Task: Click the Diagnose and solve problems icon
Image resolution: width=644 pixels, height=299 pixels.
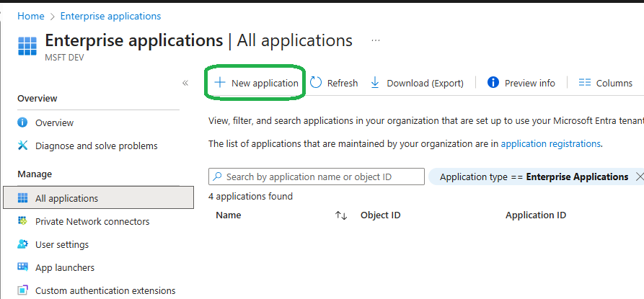Action: pyautogui.click(x=22, y=146)
